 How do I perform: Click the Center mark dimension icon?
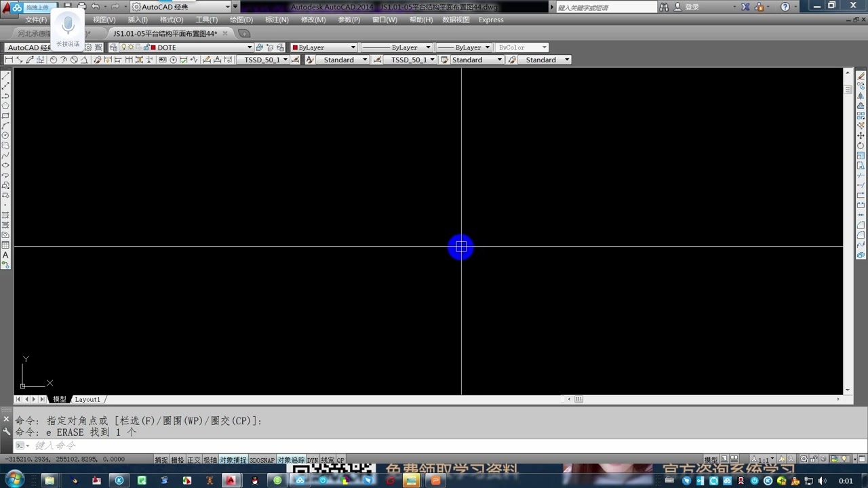173,60
